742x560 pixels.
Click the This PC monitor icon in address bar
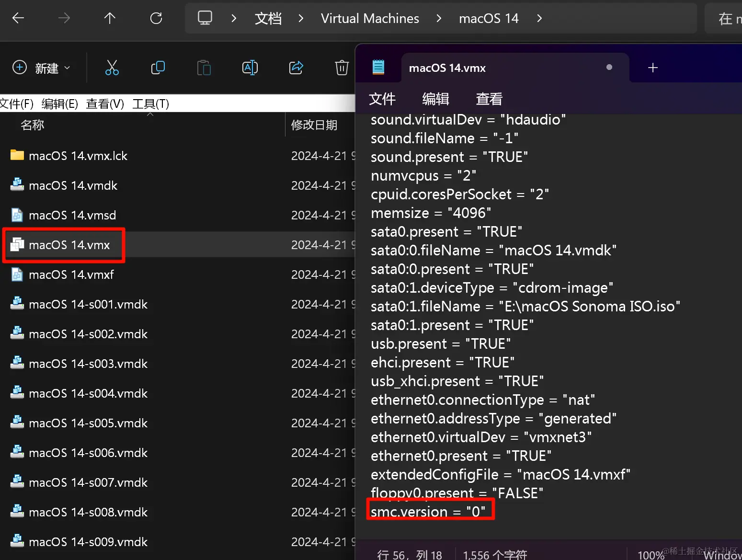point(205,18)
